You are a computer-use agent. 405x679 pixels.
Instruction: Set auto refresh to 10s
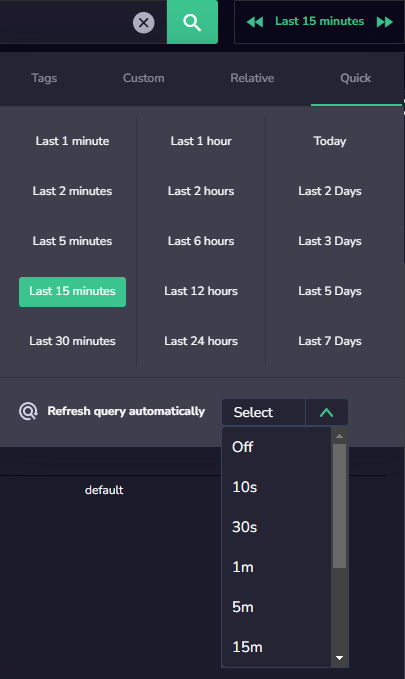277,487
